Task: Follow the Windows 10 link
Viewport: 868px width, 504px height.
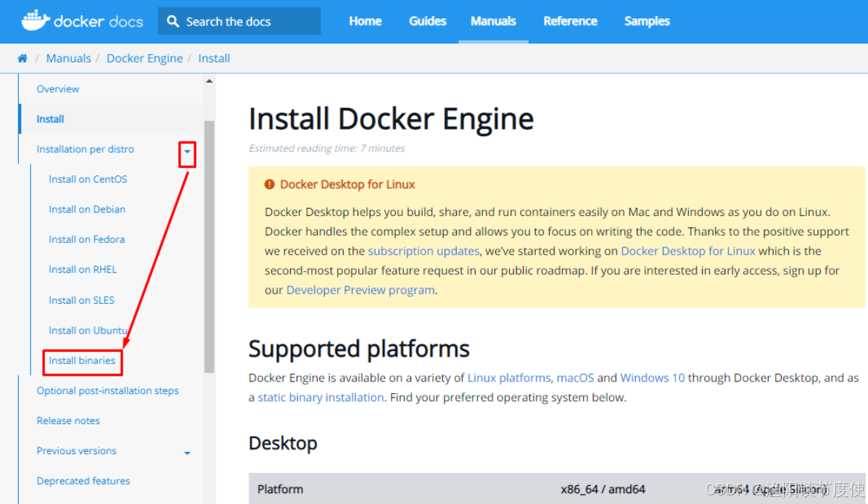Action: [x=652, y=378]
